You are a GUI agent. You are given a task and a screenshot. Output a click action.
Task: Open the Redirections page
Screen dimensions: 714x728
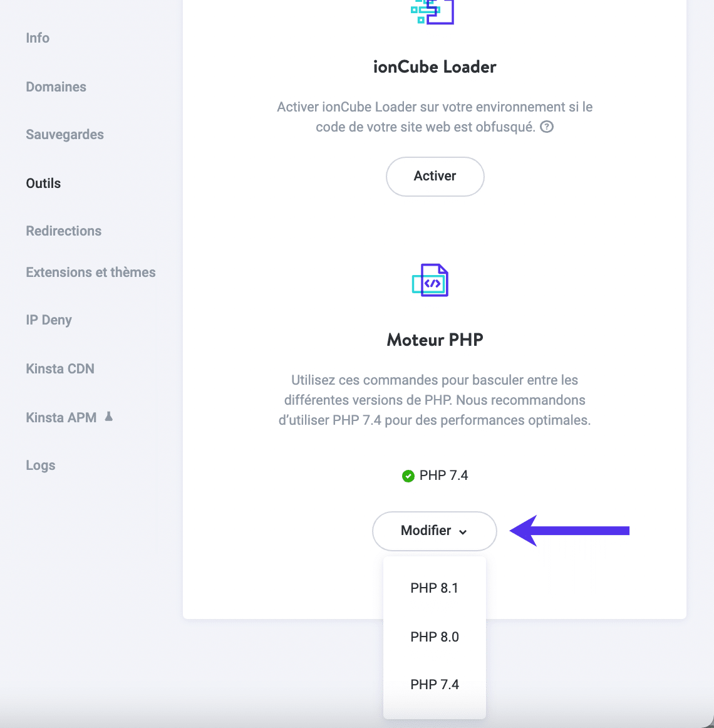pos(63,231)
